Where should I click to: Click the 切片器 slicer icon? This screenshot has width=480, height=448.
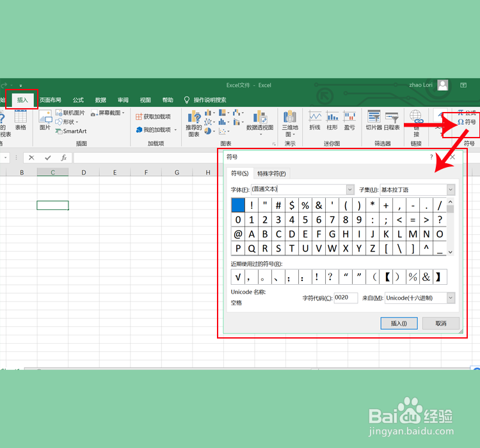(374, 120)
